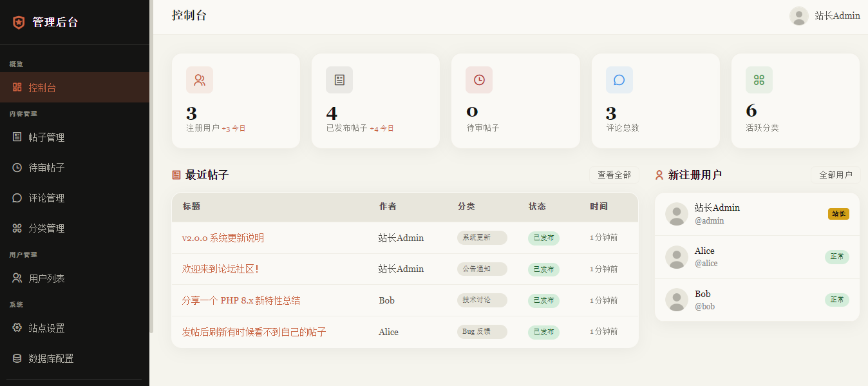The image size is (868, 386).
Task: Click the 时间 column header
Action: click(x=599, y=207)
